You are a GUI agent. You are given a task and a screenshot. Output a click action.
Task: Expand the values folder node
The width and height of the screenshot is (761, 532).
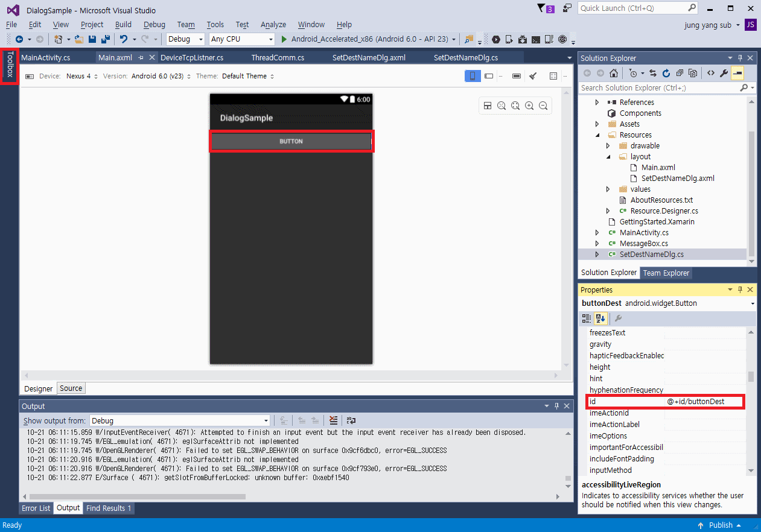click(608, 189)
